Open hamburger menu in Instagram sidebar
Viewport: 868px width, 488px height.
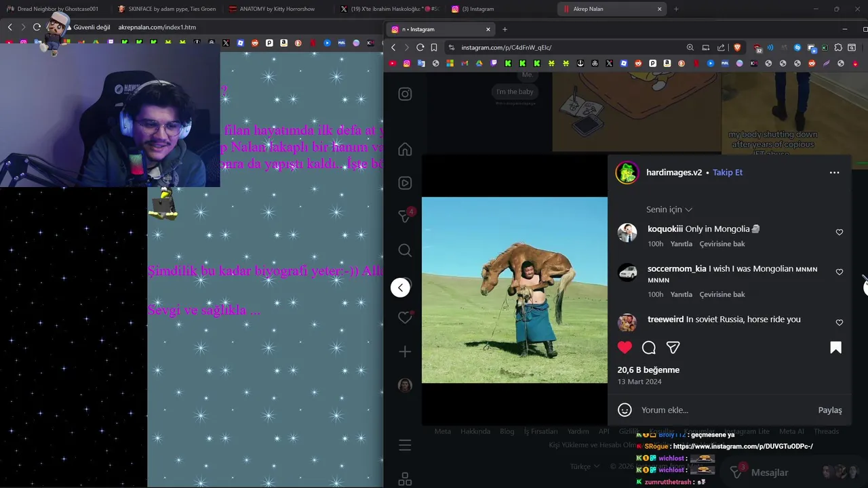[405, 445]
